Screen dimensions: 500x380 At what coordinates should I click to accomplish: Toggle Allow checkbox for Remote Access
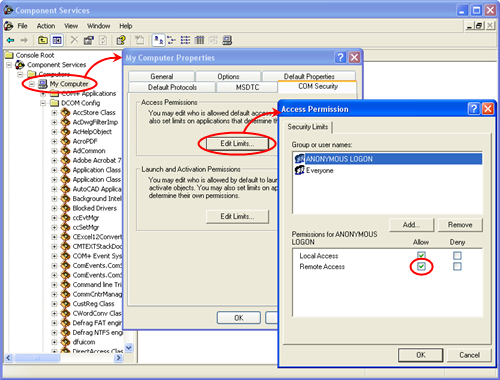point(421,266)
